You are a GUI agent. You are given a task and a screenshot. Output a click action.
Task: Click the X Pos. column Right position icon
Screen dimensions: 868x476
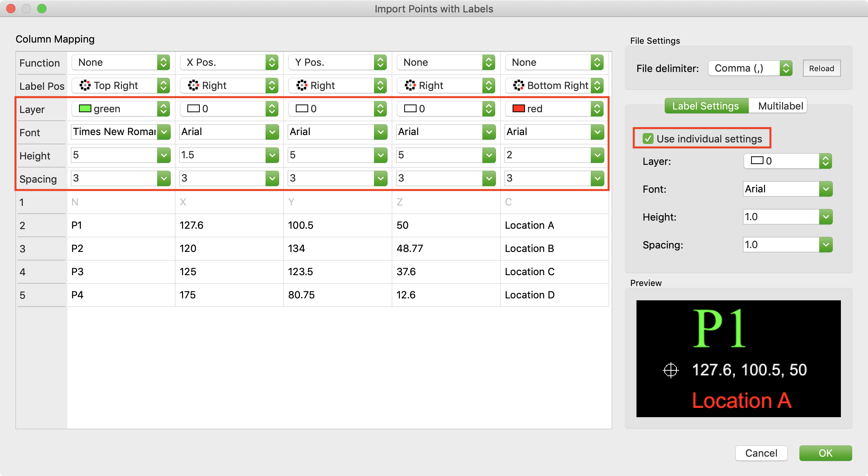(x=193, y=86)
